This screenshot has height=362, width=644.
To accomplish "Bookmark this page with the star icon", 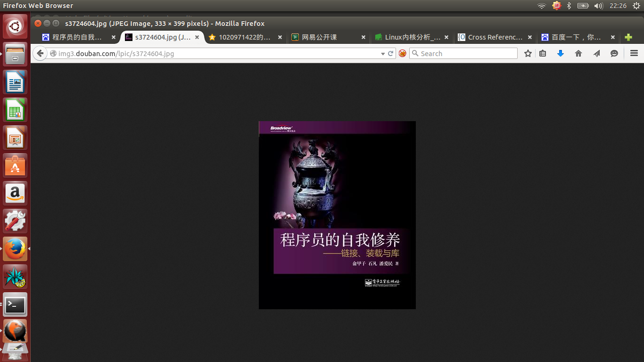I will 528,54.
